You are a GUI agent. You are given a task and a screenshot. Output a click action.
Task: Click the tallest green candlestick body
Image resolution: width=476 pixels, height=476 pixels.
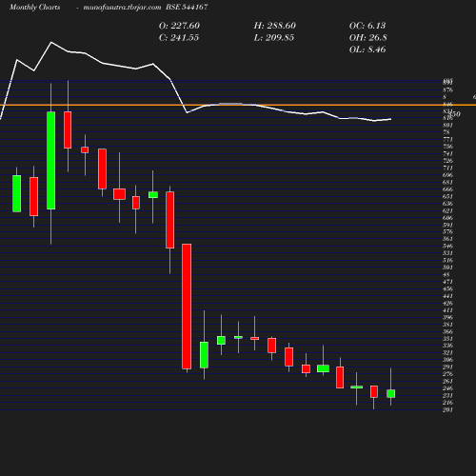(51, 160)
